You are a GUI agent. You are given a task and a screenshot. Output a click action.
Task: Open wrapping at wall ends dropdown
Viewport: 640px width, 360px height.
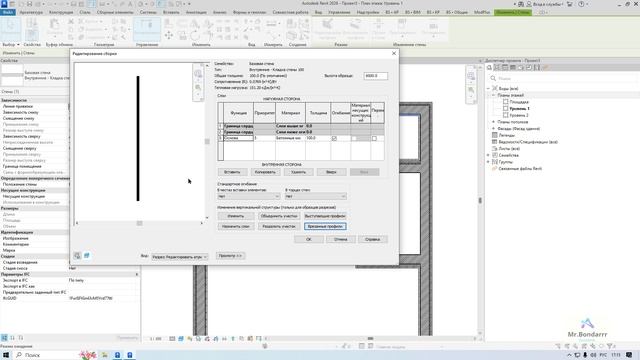pyautogui.click(x=316, y=196)
